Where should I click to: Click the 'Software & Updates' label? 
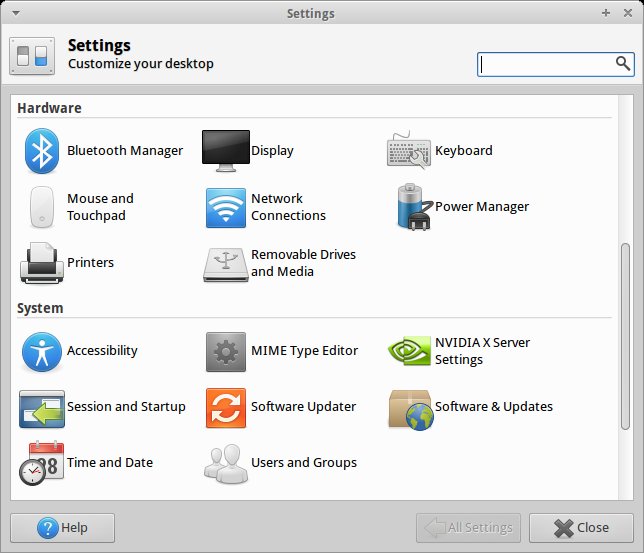click(x=494, y=407)
